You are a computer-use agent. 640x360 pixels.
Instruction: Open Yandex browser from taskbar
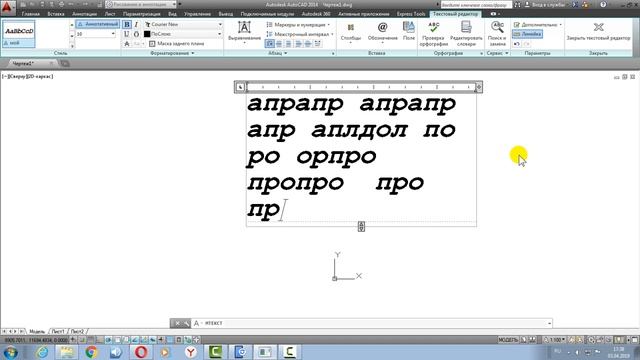191,352
